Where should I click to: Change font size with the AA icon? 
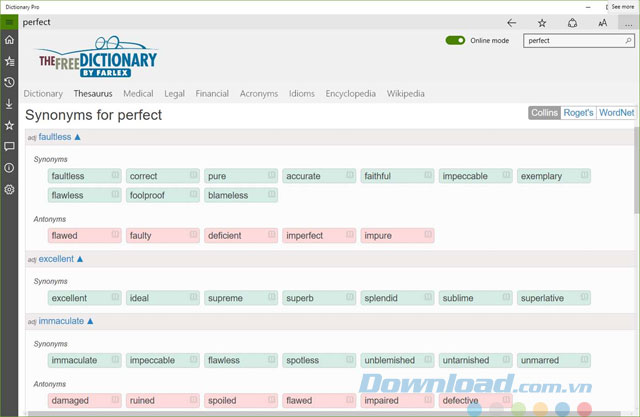[602, 23]
